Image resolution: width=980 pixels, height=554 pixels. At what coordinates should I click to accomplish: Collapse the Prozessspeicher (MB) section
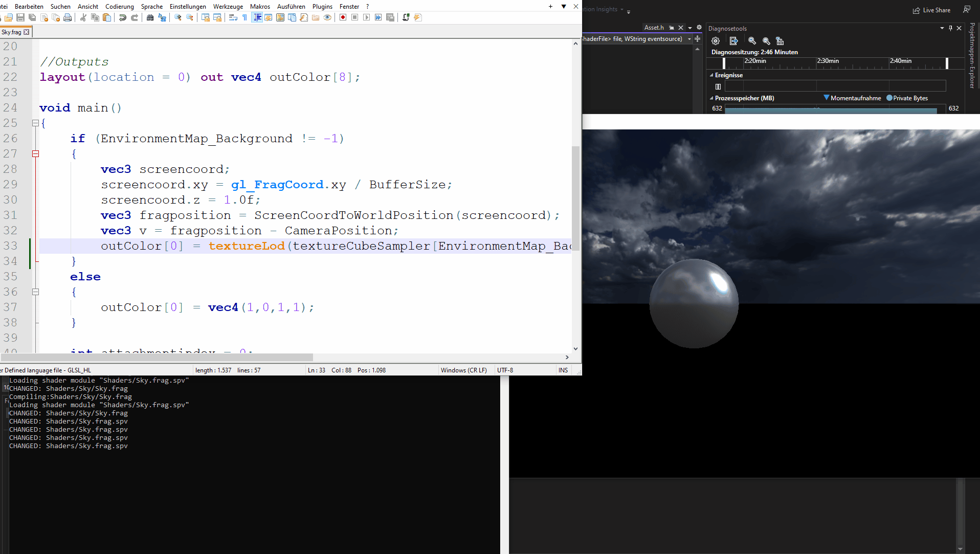(x=711, y=98)
